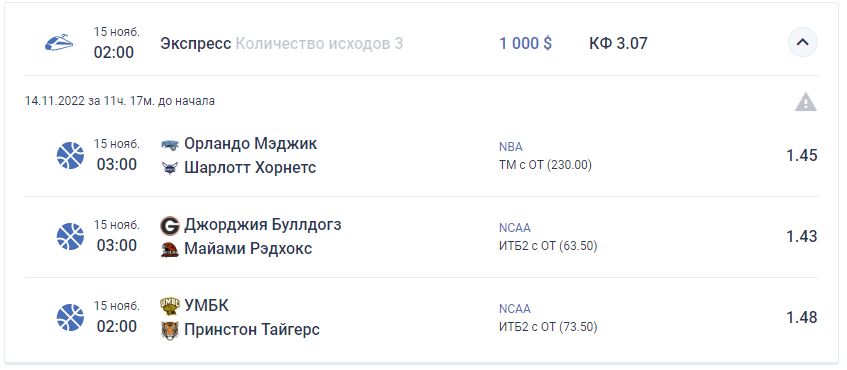Click the Orlando Magic team logo

[x=170, y=144]
